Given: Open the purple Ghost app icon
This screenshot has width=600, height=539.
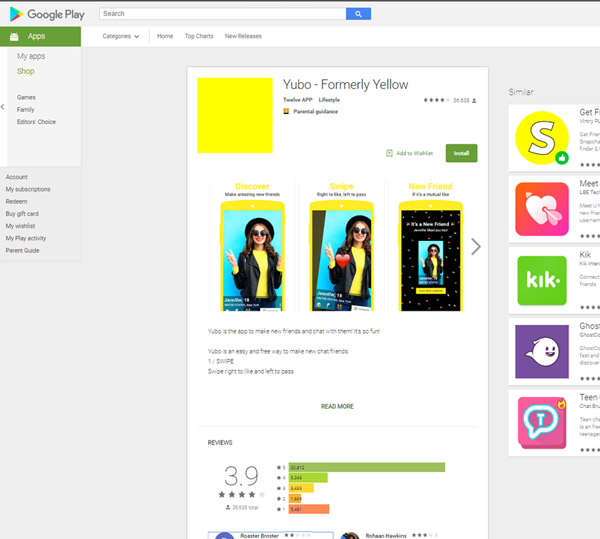Looking at the screenshot, I should coord(542,352).
